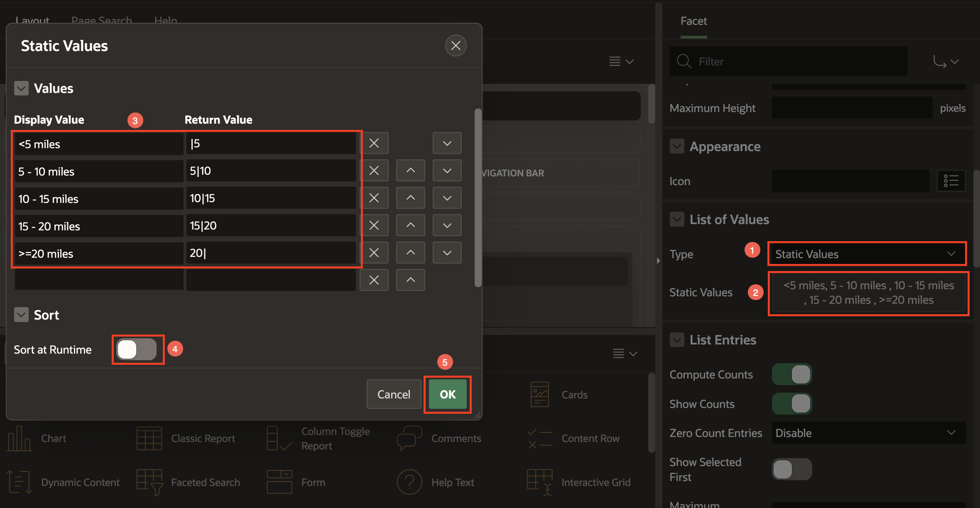
Task: Open the List of Values Type dropdown
Action: pyautogui.click(x=866, y=254)
